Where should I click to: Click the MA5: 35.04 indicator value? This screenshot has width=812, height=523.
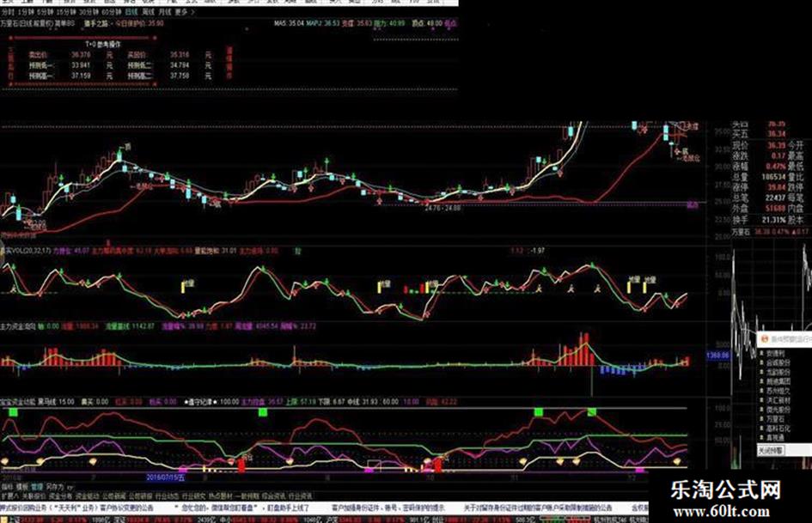[x=289, y=23]
